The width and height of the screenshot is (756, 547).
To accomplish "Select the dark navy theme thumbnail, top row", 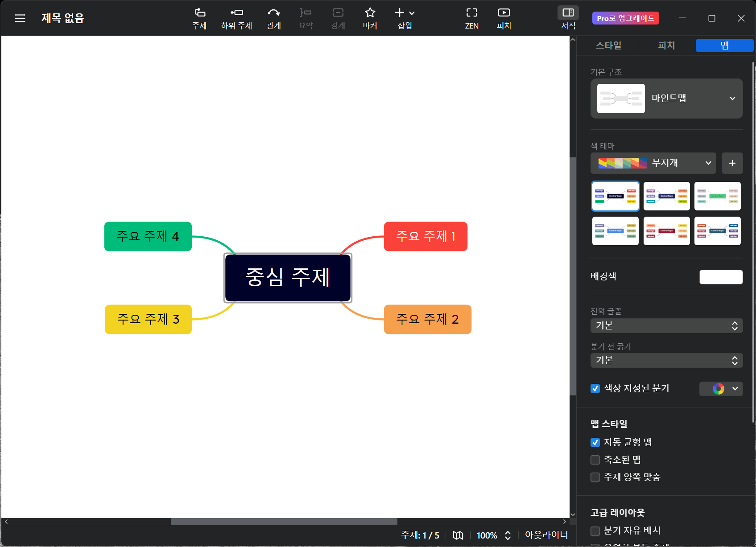I will [x=667, y=196].
